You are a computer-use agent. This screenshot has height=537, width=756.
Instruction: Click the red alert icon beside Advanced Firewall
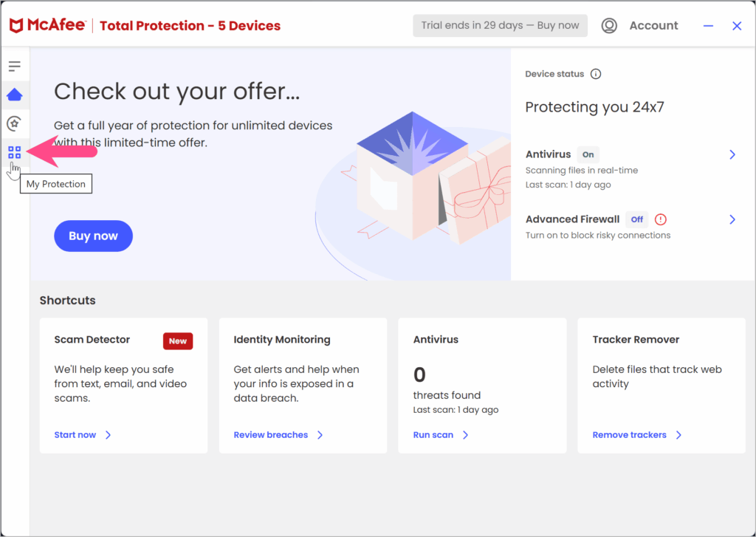pos(661,219)
